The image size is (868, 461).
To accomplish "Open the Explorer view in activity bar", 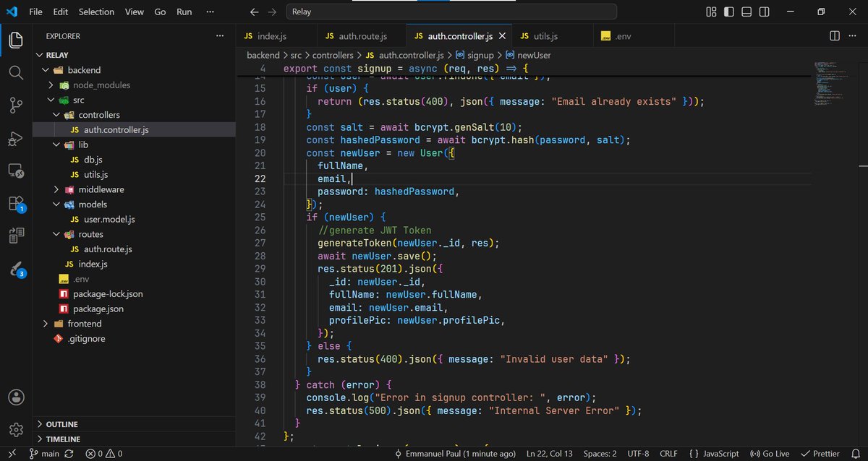I will [x=16, y=40].
